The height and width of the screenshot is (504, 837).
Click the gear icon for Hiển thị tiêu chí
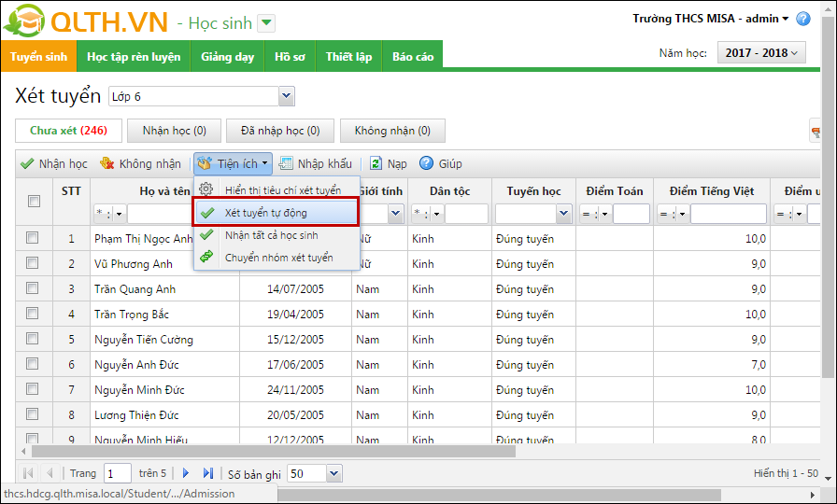pyautogui.click(x=206, y=189)
